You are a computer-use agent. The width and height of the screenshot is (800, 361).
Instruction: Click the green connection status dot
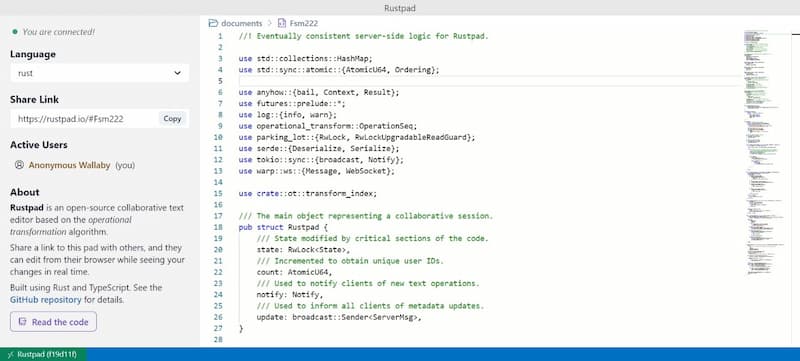pyautogui.click(x=15, y=32)
